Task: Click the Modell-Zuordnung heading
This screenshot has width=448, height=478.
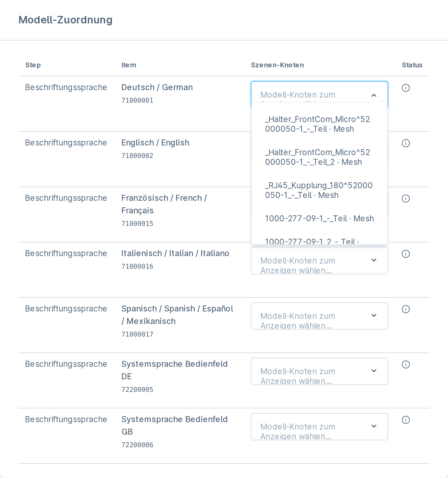Action: [x=66, y=20]
